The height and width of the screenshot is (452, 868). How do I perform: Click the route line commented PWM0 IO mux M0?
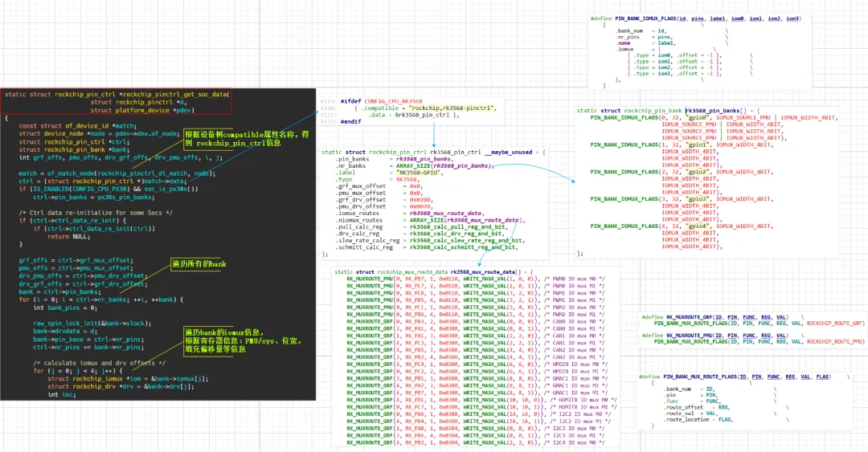tap(476, 279)
